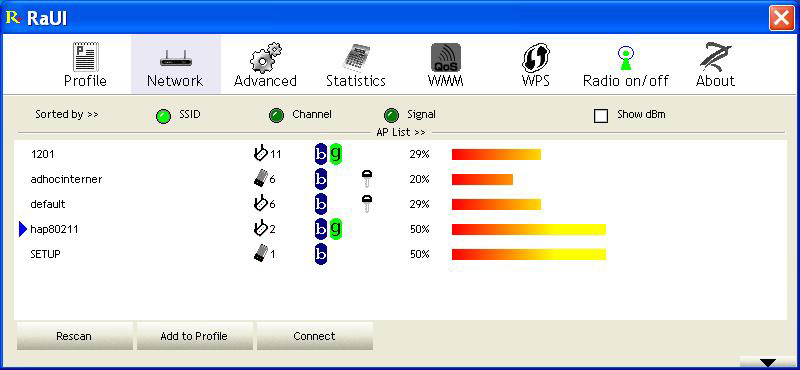
Task: Open the WPS icon
Action: click(536, 58)
